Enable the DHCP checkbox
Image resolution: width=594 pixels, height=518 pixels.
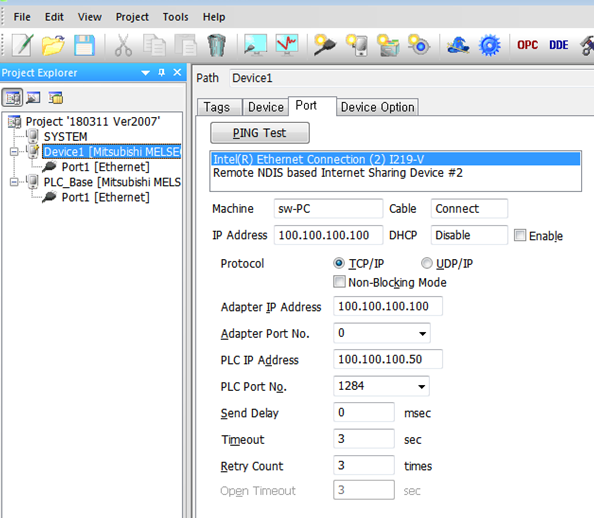coord(520,235)
